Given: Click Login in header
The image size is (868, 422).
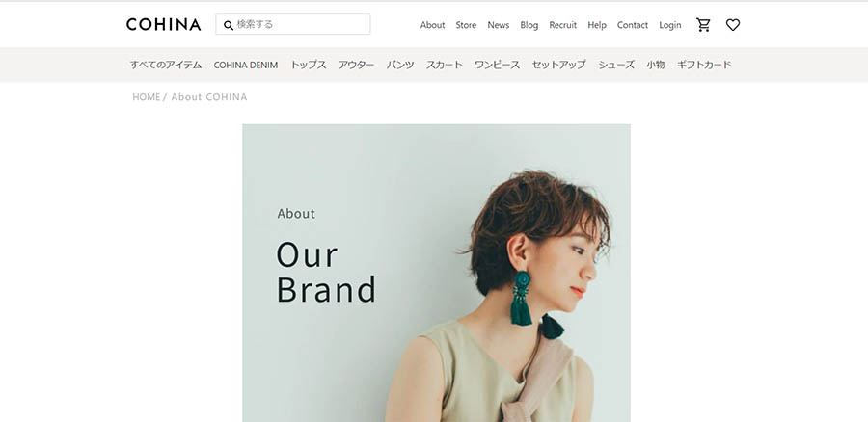Looking at the screenshot, I should 670,25.
